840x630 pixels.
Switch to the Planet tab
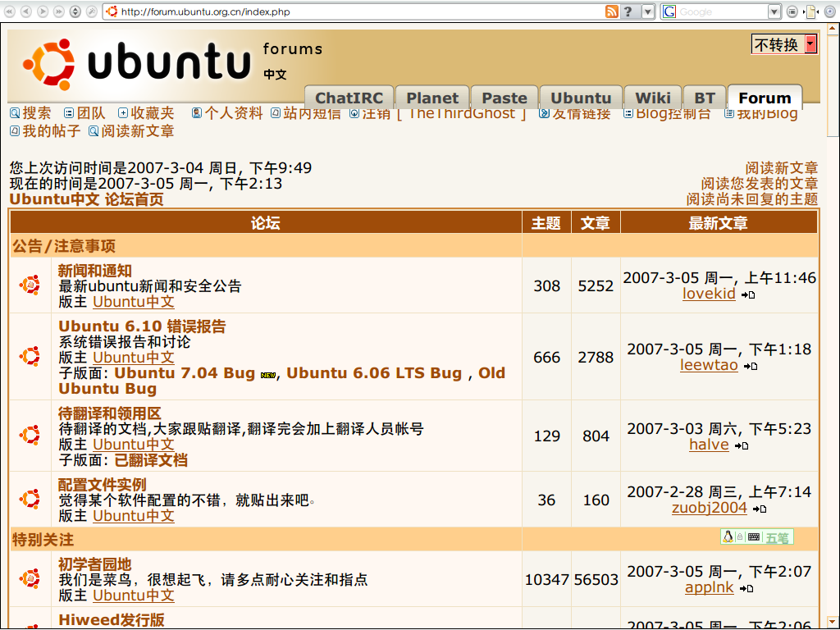(432, 98)
